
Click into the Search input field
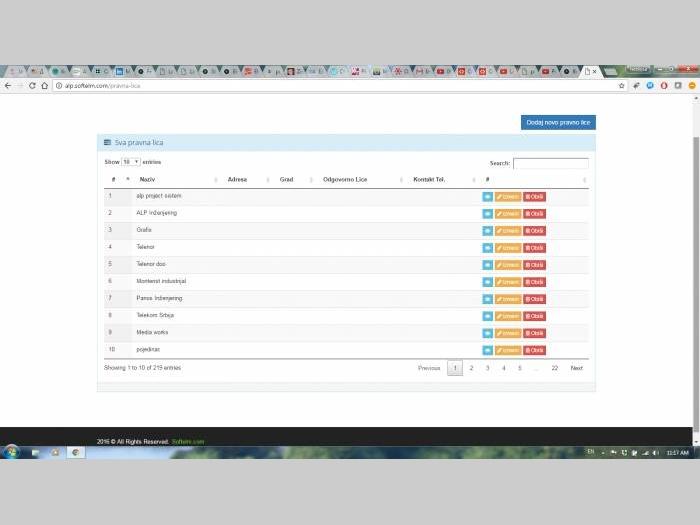550,163
